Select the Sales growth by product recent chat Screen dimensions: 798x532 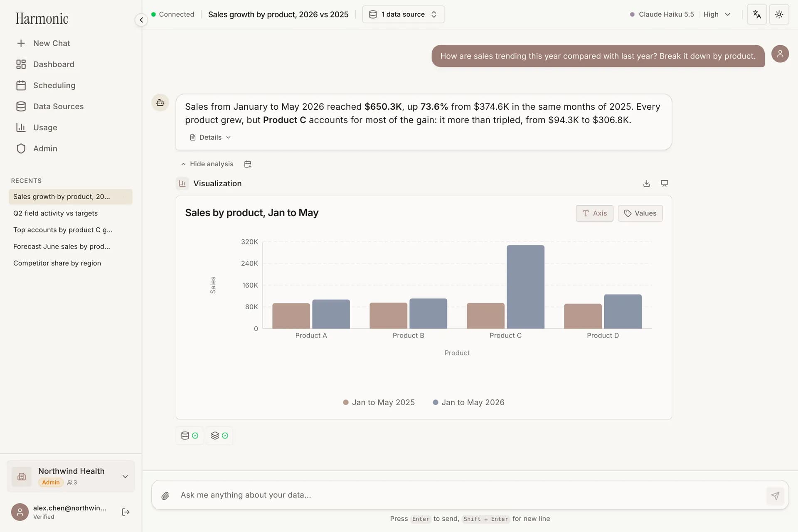71,197
